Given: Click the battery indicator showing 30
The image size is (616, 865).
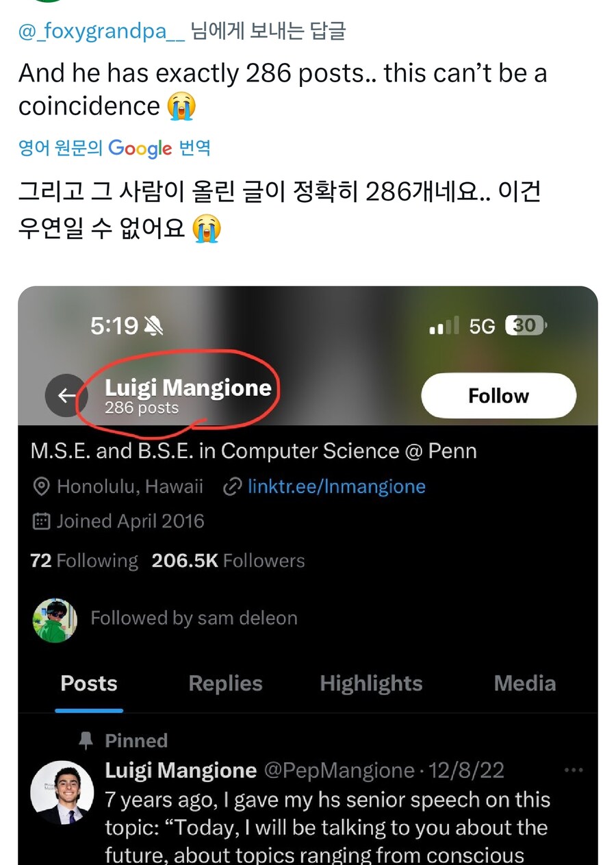Looking at the screenshot, I should click(x=526, y=326).
